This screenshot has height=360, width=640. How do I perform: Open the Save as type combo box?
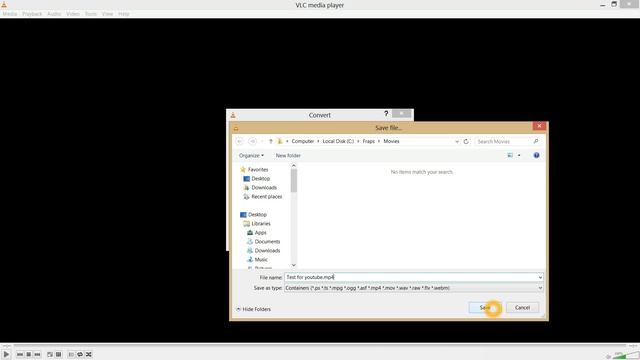coord(414,288)
